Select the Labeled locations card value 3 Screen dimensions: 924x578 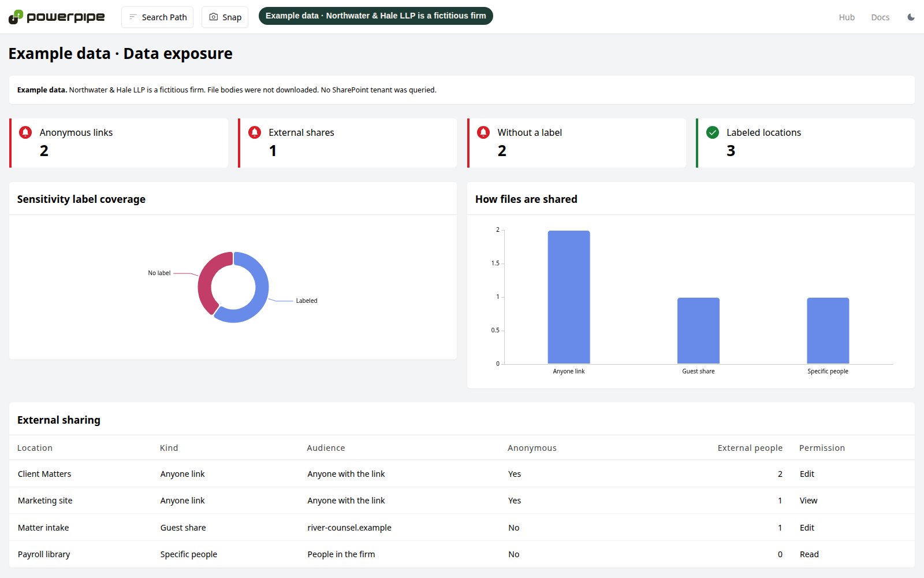(x=731, y=151)
